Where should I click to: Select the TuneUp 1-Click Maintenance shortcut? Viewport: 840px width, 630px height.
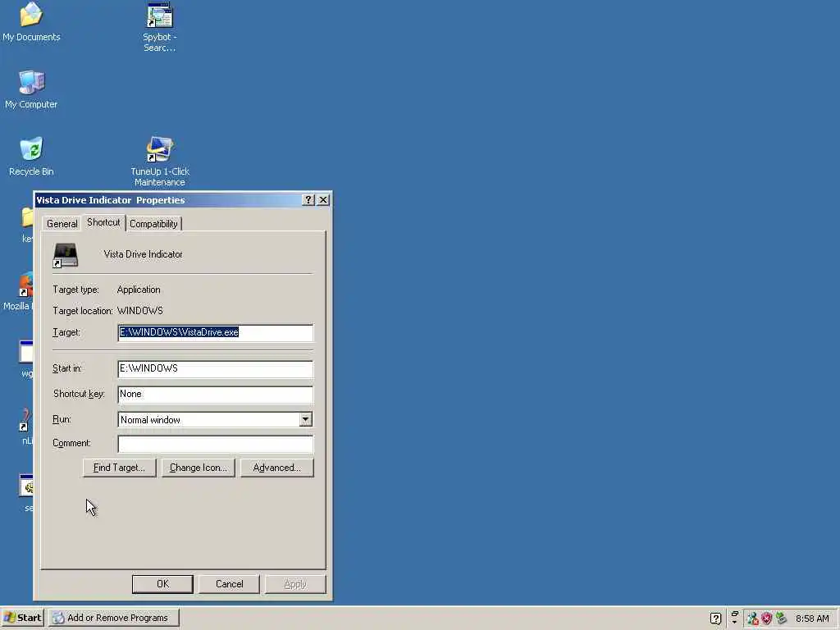[x=160, y=162]
